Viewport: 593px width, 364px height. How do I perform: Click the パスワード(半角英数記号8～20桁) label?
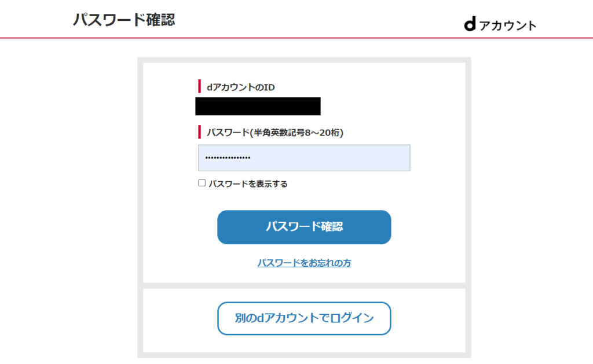pos(275,133)
